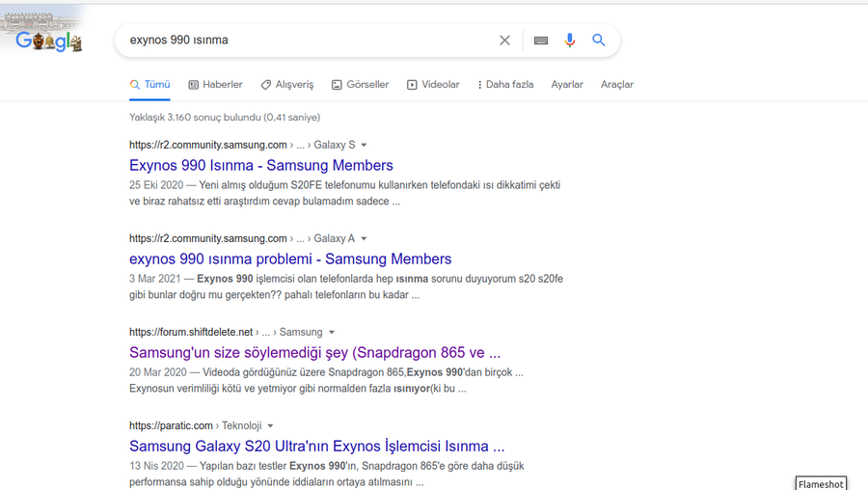Switch to Görseller images tab
This screenshot has height=490, width=868.
(360, 85)
